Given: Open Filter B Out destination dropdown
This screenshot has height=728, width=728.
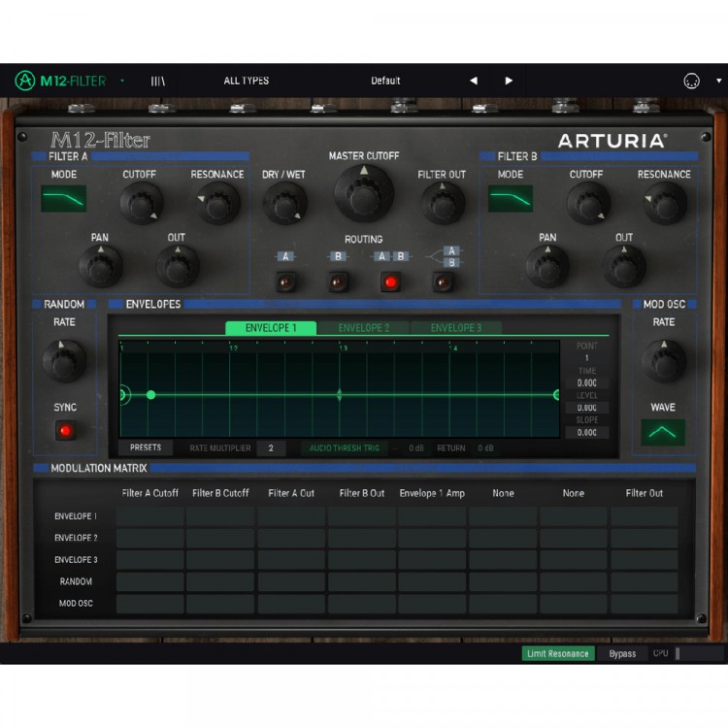Looking at the screenshot, I should [x=362, y=493].
